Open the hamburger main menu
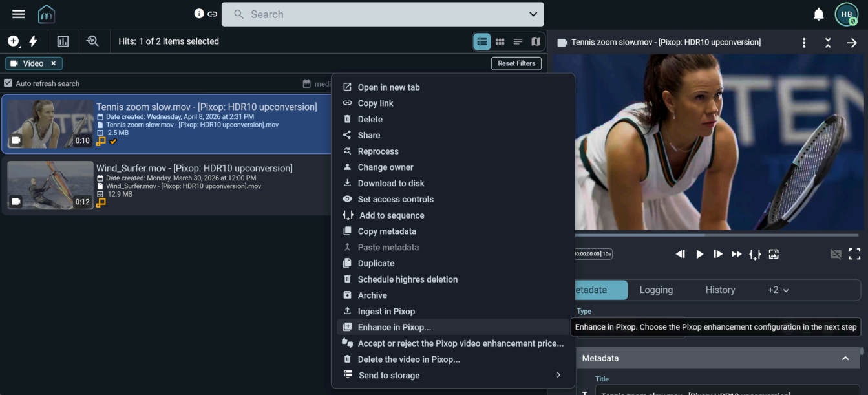 pyautogui.click(x=19, y=14)
